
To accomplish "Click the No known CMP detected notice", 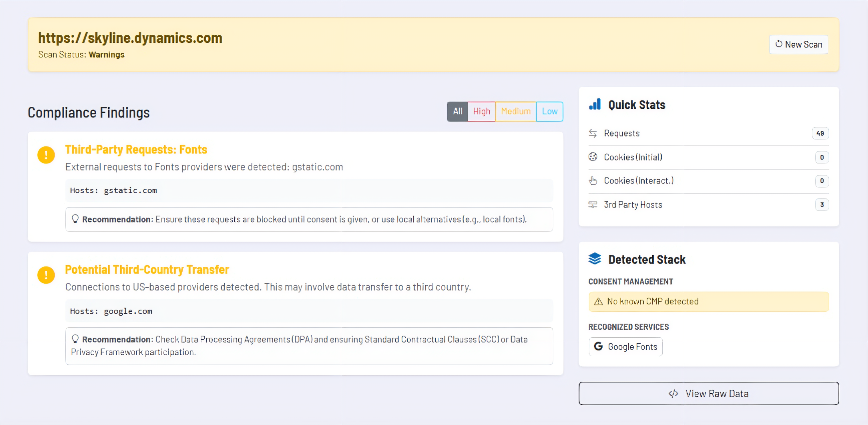I will click(709, 302).
